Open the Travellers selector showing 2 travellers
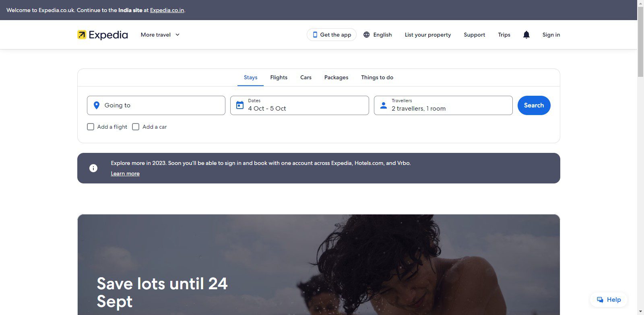This screenshot has width=644, height=315. click(x=443, y=105)
